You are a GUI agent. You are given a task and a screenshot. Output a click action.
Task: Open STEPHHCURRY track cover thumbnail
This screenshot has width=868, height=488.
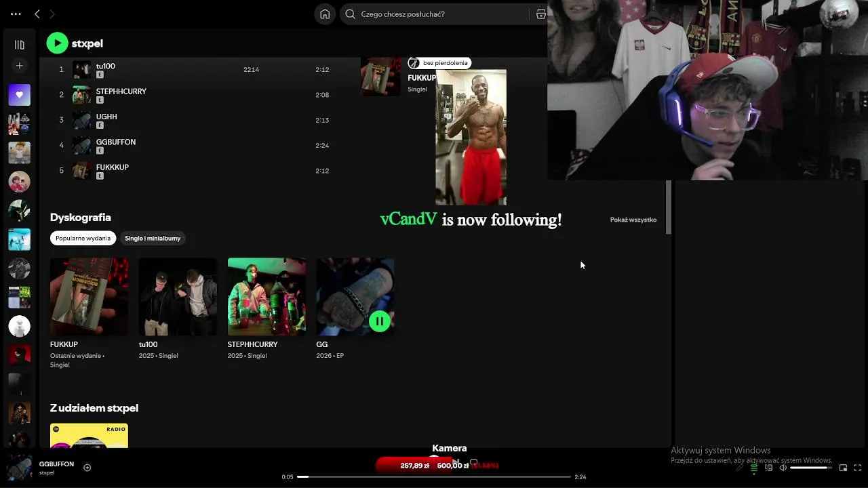pyautogui.click(x=81, y=95)
